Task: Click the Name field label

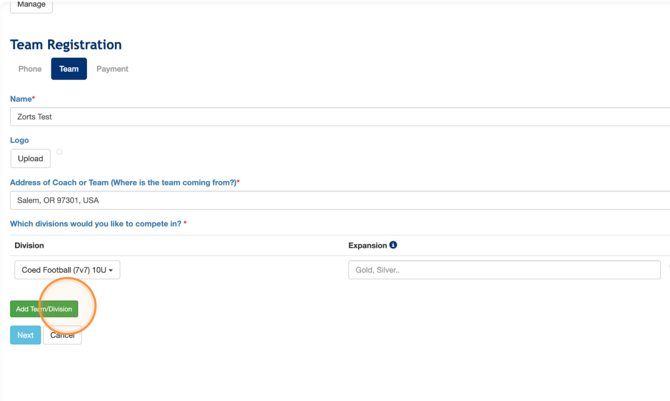Action: [x=21, y=99]
